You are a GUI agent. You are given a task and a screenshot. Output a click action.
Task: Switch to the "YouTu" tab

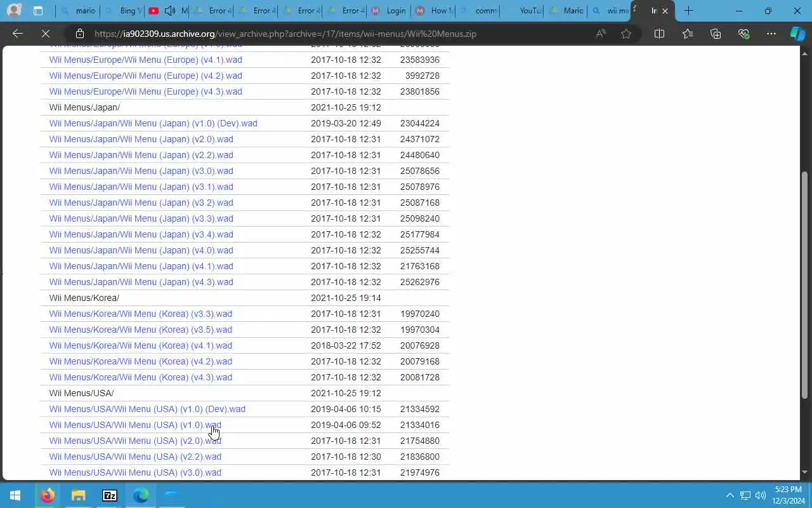(521, 11)
